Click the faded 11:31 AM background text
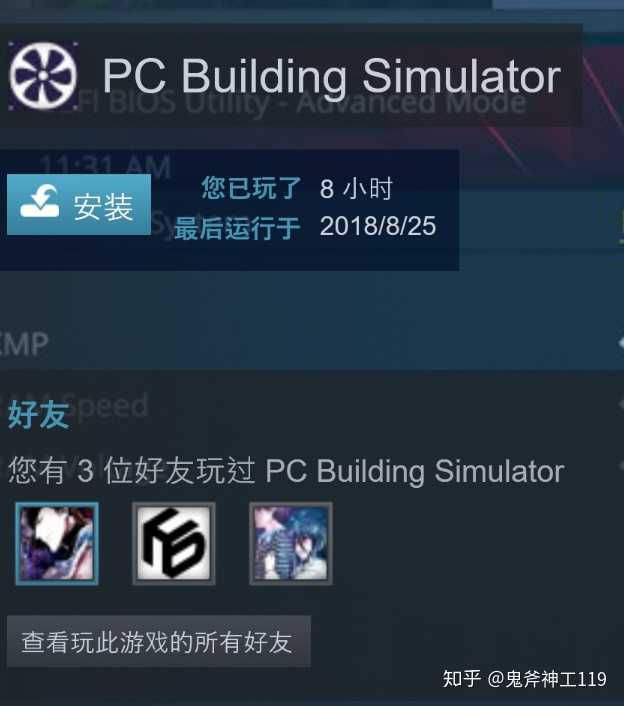The image size is (624, 706). tap(106, 165)
